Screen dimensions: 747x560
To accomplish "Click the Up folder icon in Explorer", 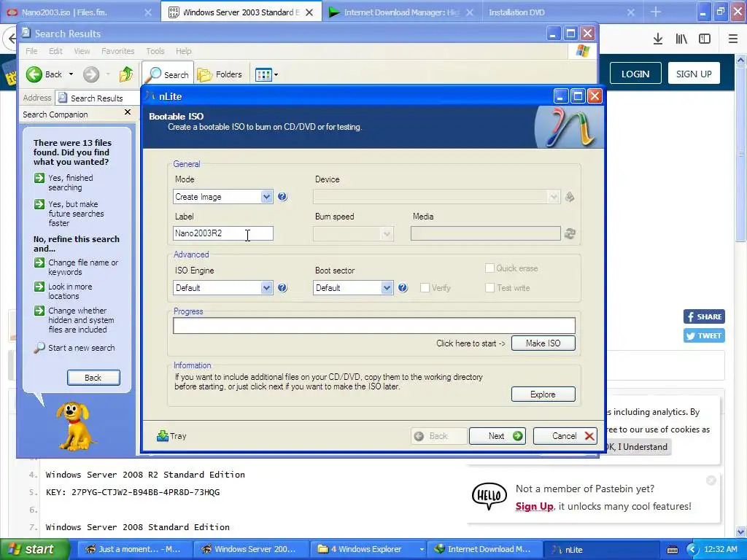I will click(x=126, y=74).
